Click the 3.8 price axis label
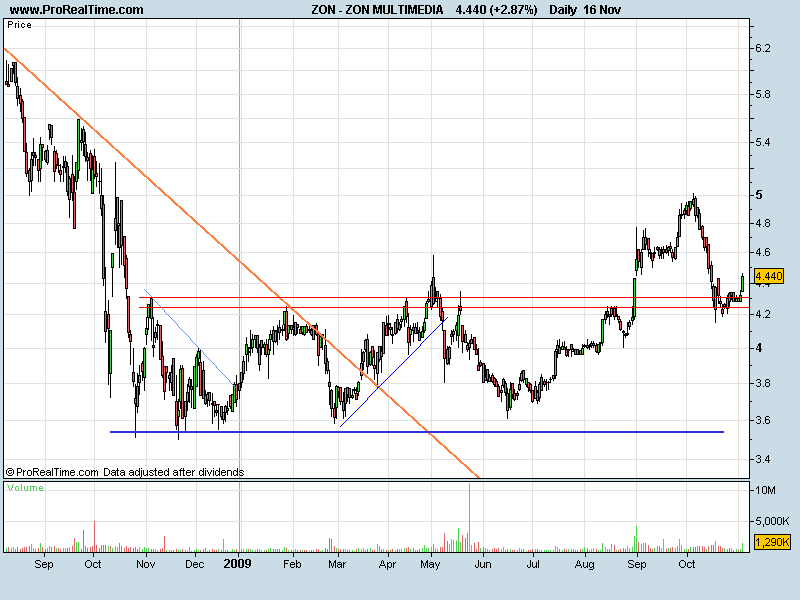800x600 pixels. (x=763, y=384)
